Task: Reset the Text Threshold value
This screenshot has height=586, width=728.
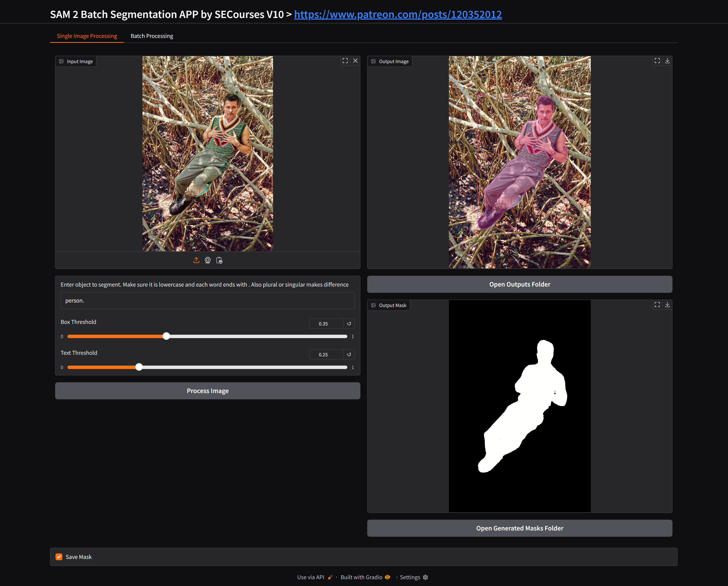Action: pos(349,354)
